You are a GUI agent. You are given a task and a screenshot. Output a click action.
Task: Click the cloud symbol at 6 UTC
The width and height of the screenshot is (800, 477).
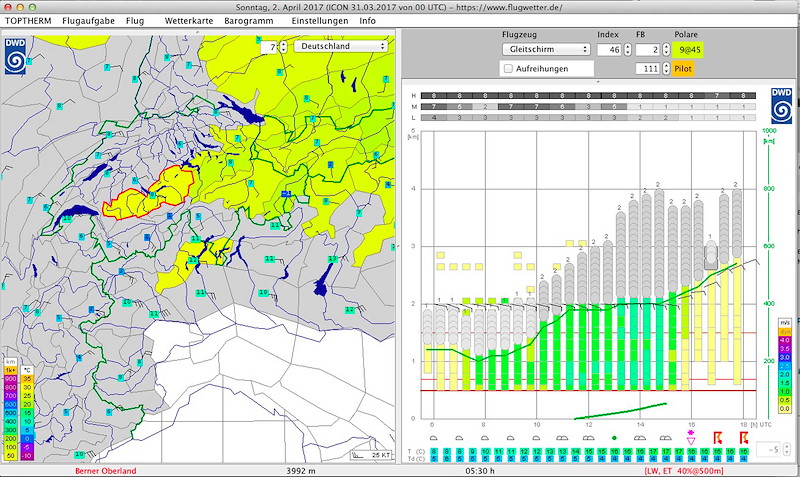click(432, 437)
